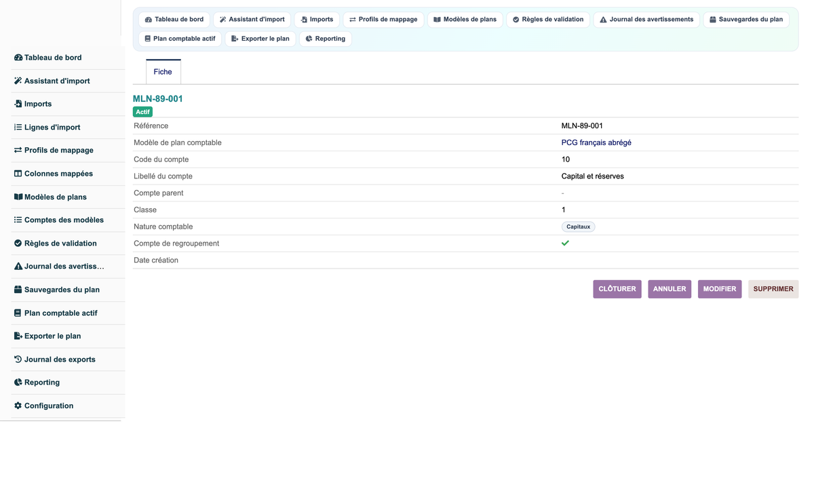Click the Modèle de plan comptable label
The width and height of the screenshot is (814, 504).
(x=178, y=142)
